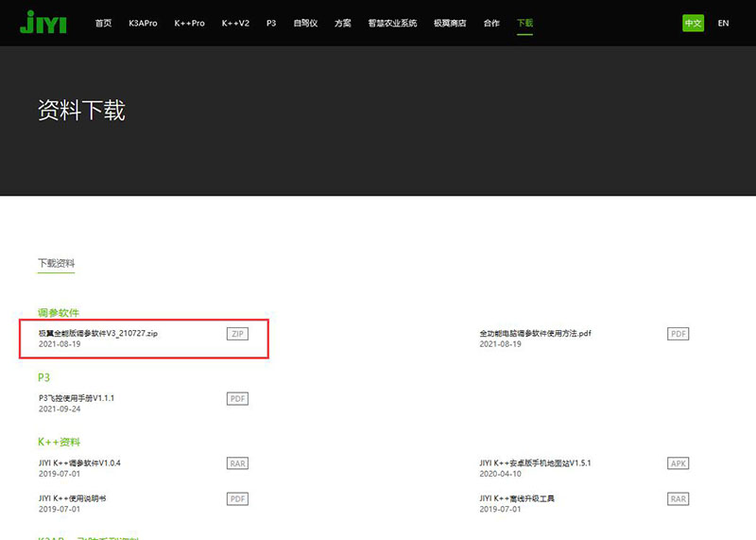Viewport: 756px width, 540px height.
Task: Click the APK badge for K++安卓版手机地面站
Action: coord(679,463)
